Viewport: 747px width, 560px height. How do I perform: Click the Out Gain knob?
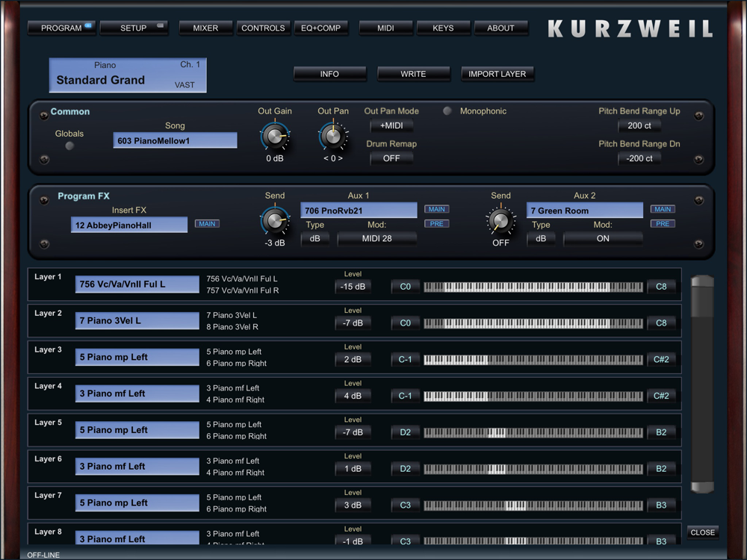(x=275, y=137)
